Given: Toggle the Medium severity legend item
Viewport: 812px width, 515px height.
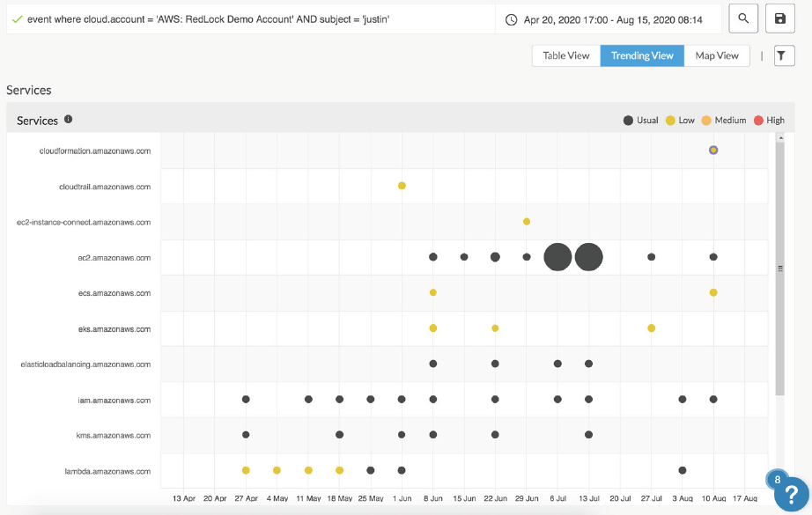Looking at the screenshot, I should (723, 120).
